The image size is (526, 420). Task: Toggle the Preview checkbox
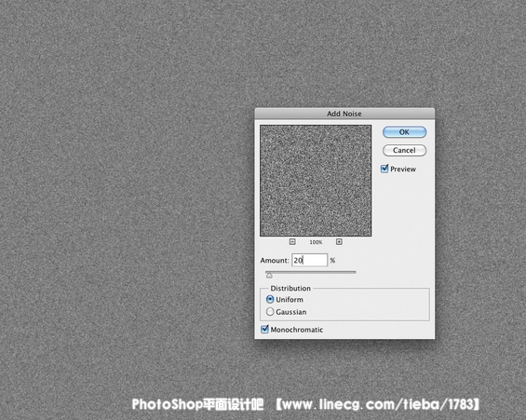[x=384, y=169]
